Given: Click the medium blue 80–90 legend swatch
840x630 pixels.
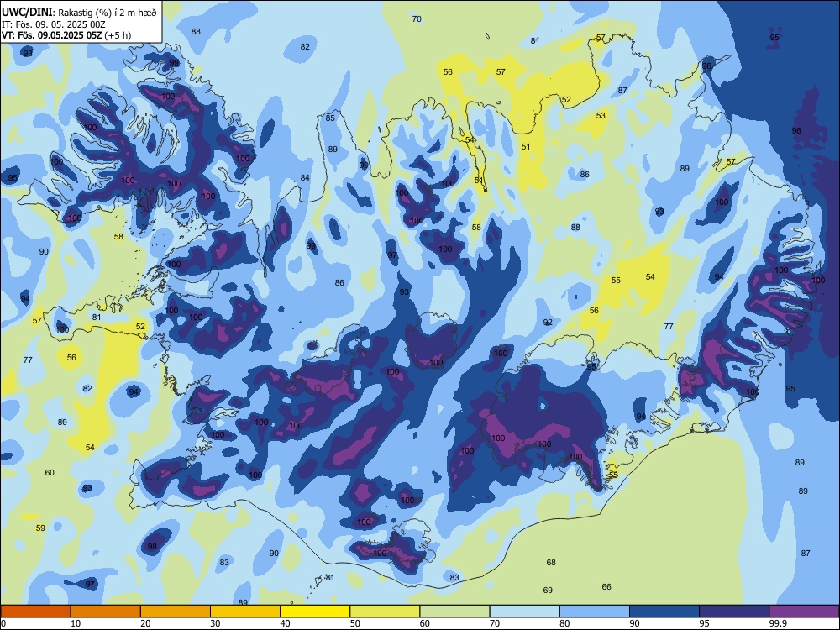Looking at the screenshot, I should tap(595, 612).
